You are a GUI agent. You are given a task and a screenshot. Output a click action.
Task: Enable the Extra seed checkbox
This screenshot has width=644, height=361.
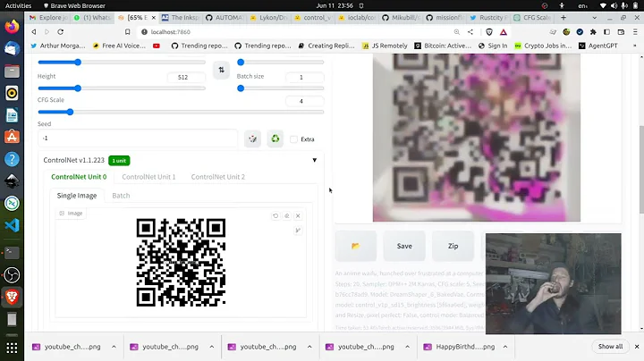coord(293,139)
